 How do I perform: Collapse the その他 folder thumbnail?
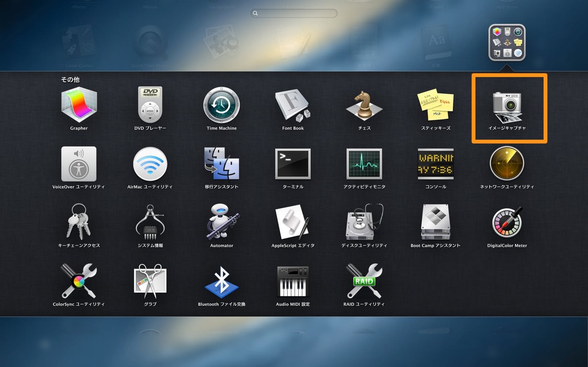point(507,43)
